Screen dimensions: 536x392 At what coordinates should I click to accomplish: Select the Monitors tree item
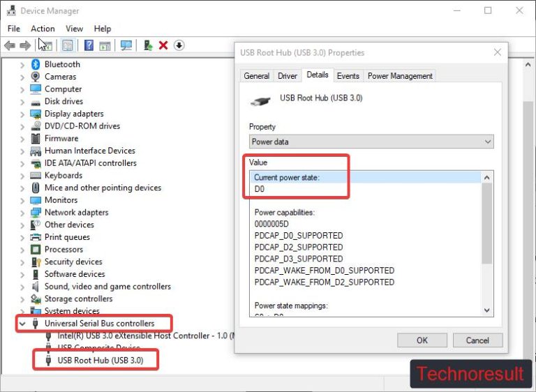point(61,200)
